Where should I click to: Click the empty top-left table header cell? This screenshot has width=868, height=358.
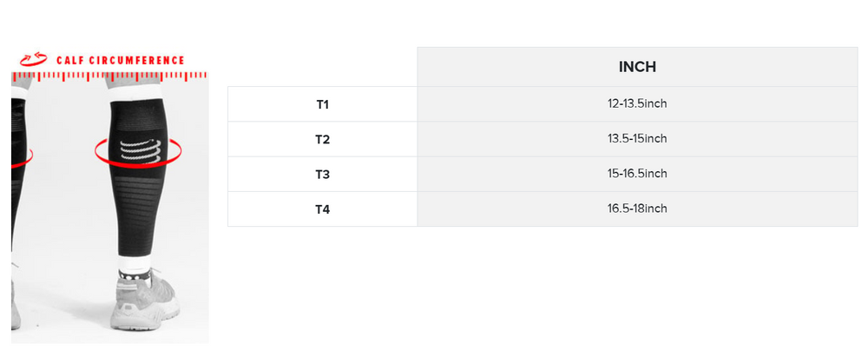pos(323,67)
